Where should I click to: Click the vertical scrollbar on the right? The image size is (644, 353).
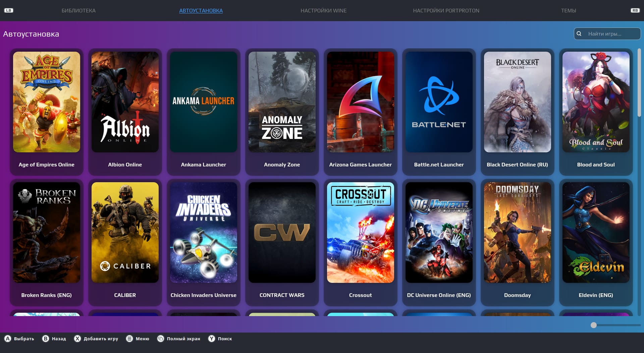coord(639,84)
